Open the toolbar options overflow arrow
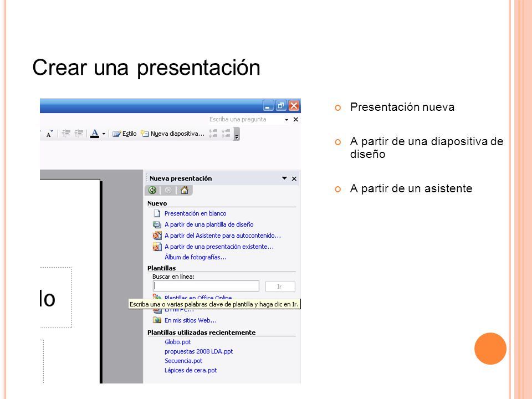Viewport: 532px width, 399px height. tap(237, 134)
